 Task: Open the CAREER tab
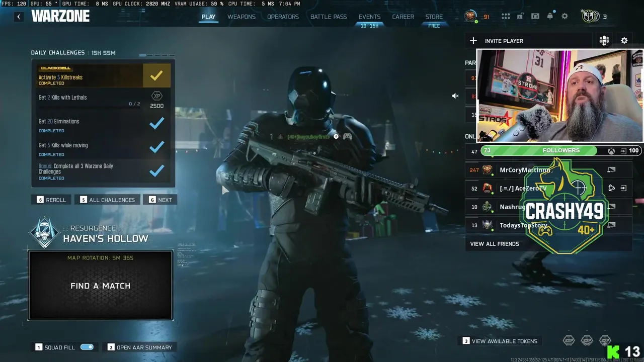(x=403, y=17)
